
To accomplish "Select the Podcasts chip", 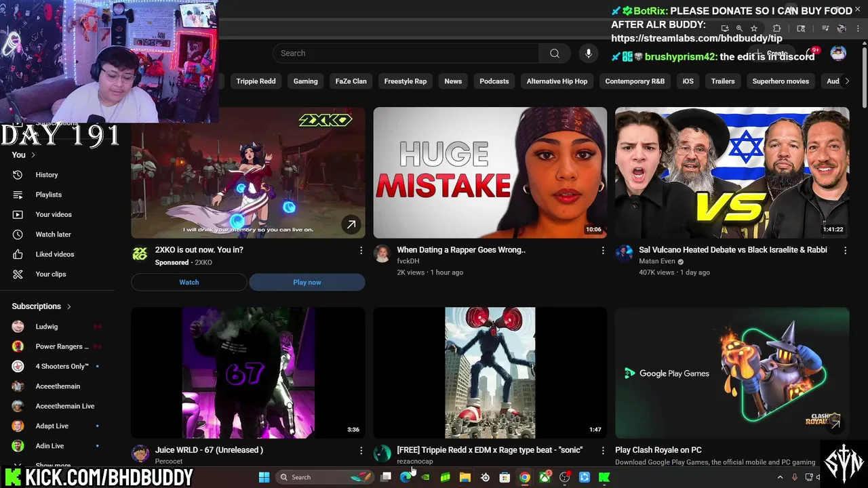I will pos(494,81).
